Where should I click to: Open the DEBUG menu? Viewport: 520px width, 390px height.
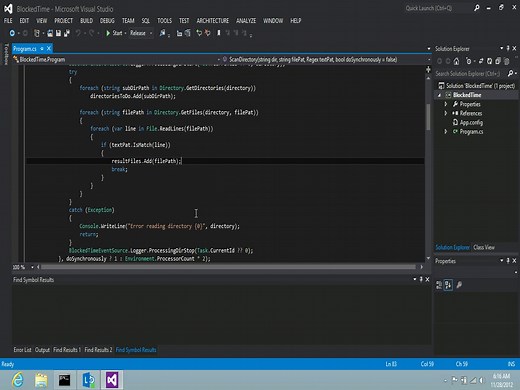pyautogui.click(x=107, y=21)
